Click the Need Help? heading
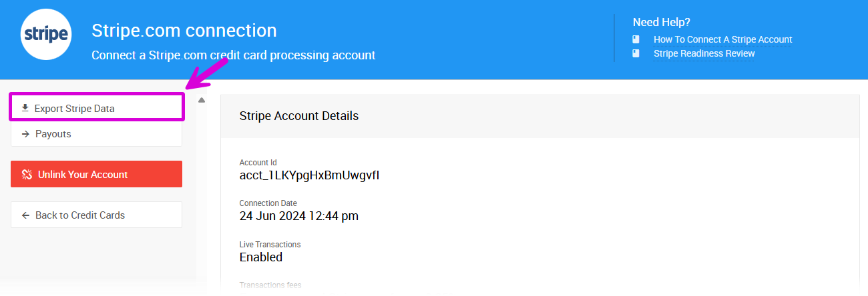This screenshot has height=296, width=868. click(x=661, y=22)
